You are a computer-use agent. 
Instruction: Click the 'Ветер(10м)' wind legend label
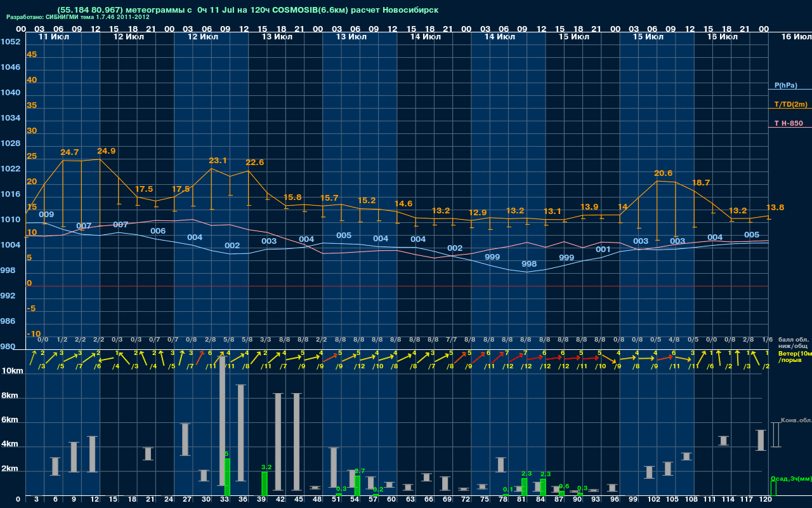[x=794, y=353]
